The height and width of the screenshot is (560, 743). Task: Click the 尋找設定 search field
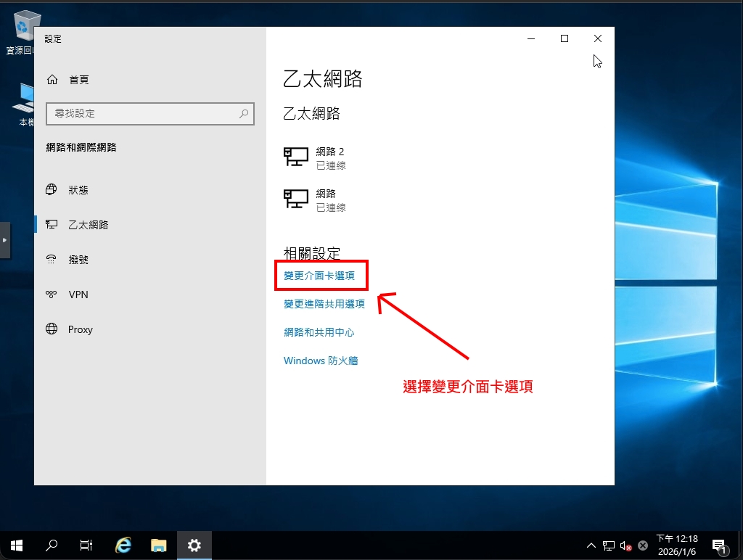point(142,114)
